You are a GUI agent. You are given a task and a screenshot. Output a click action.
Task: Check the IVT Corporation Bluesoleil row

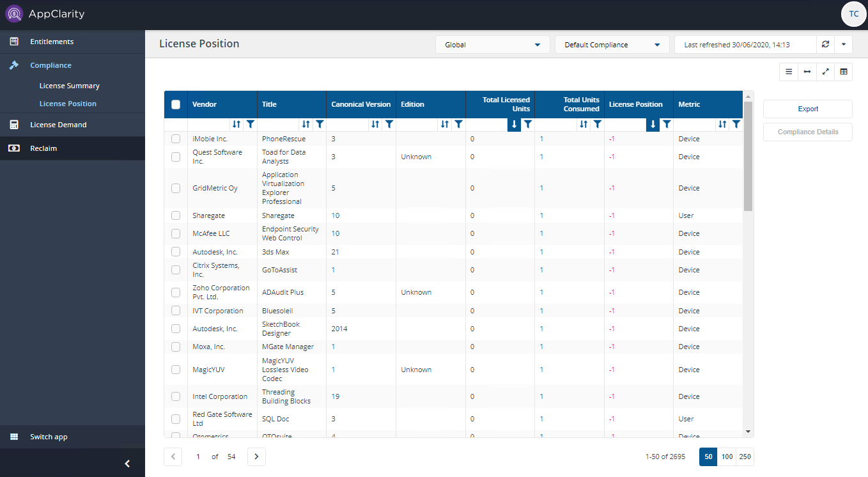176,311
